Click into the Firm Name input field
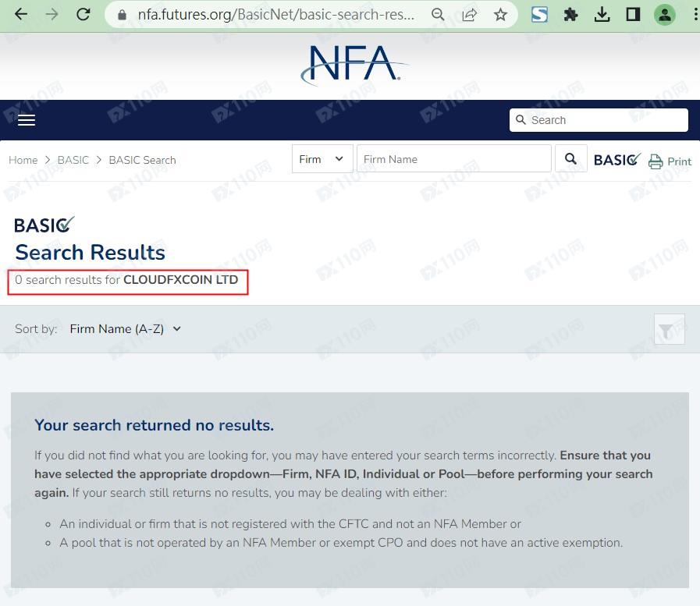This screenshot has width=700, height=606. [453, 159]
